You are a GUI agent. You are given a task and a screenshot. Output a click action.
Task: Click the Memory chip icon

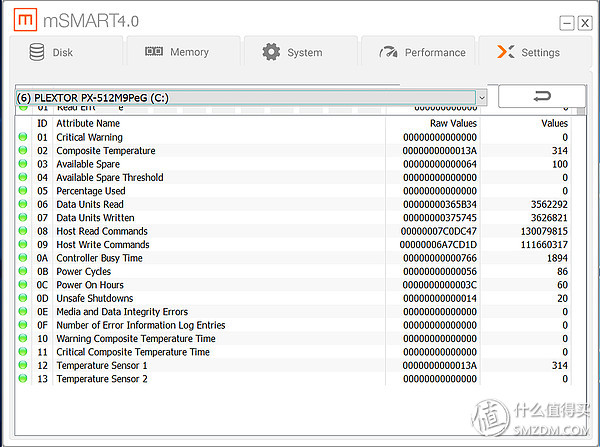tap(154, 51)
